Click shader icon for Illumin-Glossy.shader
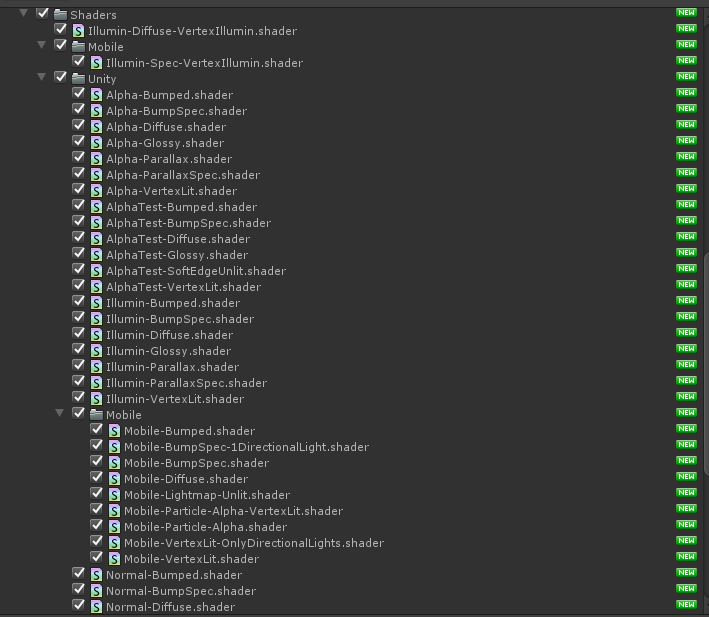 point(96,351)
